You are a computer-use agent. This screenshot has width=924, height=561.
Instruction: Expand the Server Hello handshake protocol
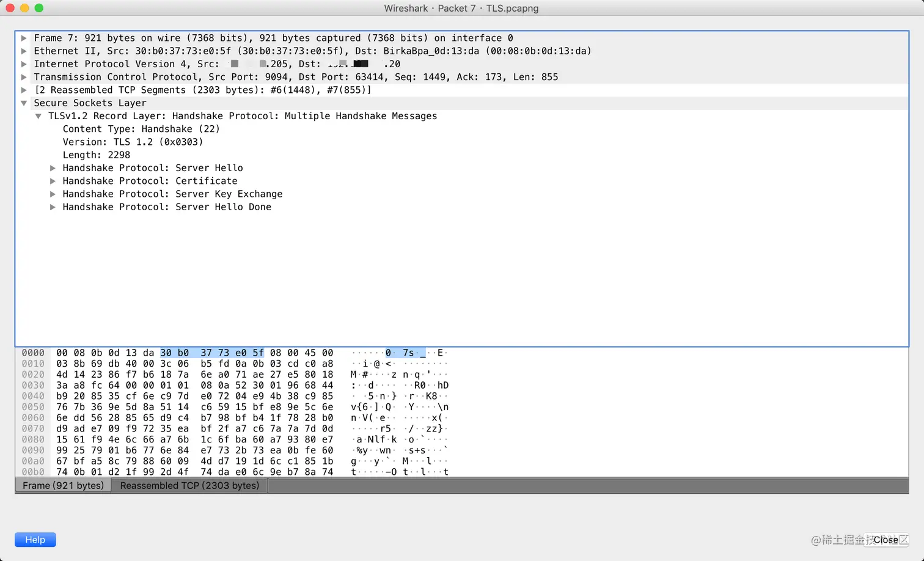point(53,167)
